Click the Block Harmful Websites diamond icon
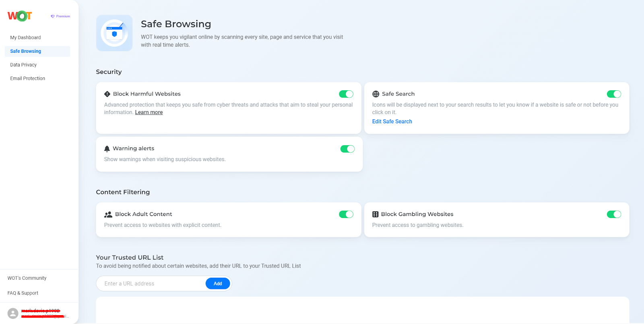The width and height of the screenshot is (644, 324). 107,94
